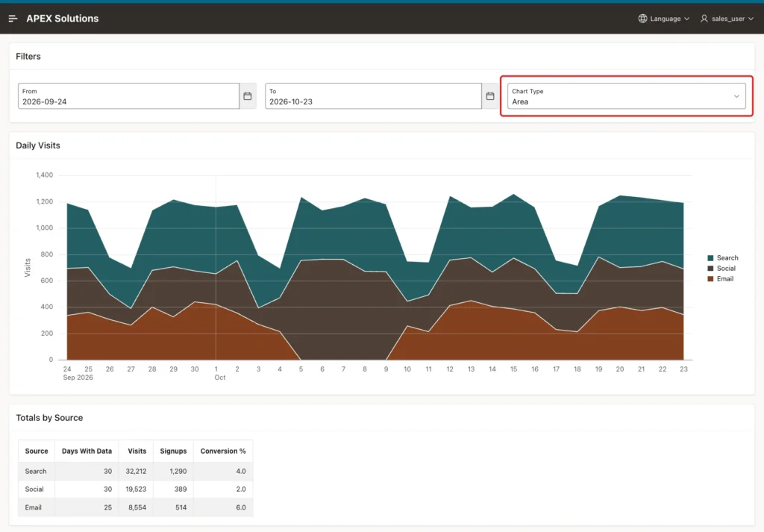Click the Totals by Source heading
The height and width of the screenshot is (532, 764).
click(x=49, y=418)
